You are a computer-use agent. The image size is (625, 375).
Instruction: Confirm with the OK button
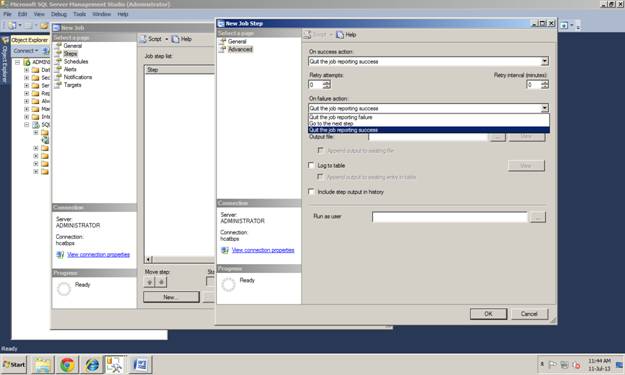click(488, 314)
